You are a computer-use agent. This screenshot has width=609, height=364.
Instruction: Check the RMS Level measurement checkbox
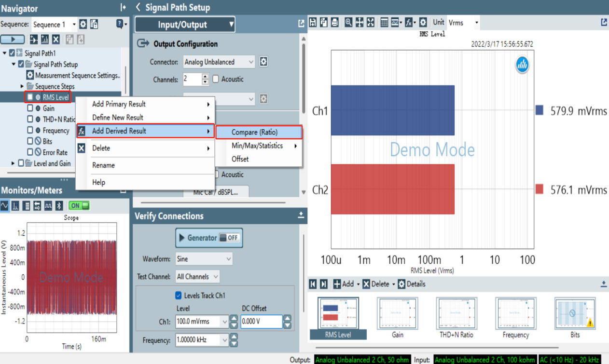click(x=30, y=97)
